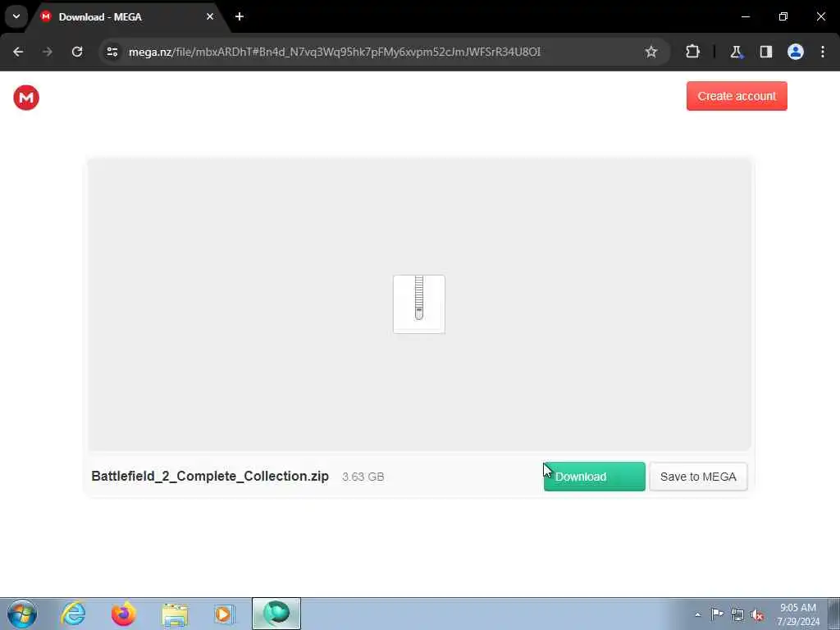Click the muted volume tray icon
840x630 pixels.
pos(757,614)
